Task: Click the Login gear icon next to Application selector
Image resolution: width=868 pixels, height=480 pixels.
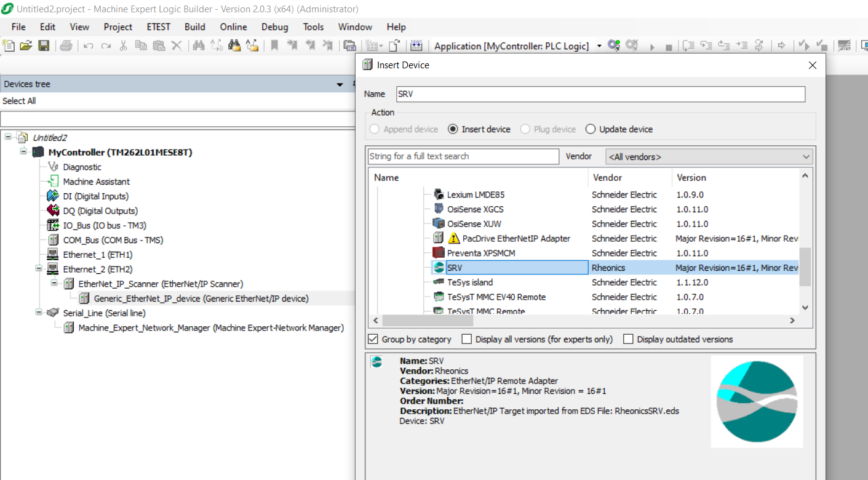Action: click(x=613, y=46)
